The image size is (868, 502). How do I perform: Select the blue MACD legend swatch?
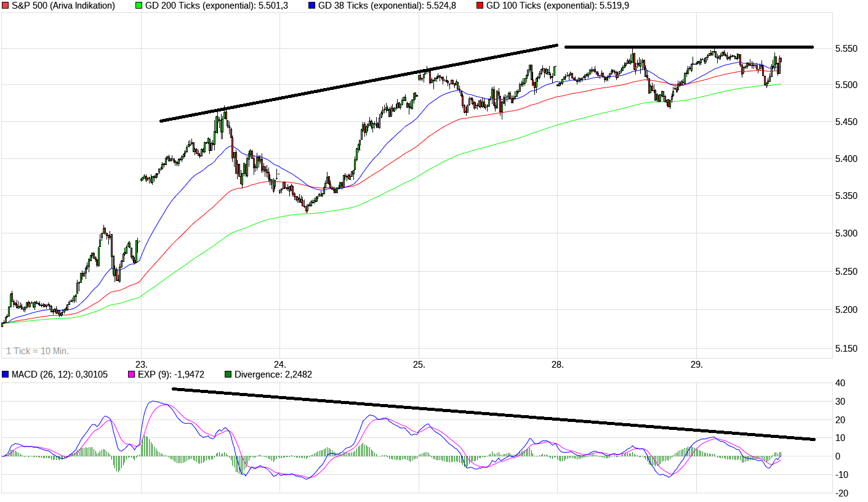(6, 373)
